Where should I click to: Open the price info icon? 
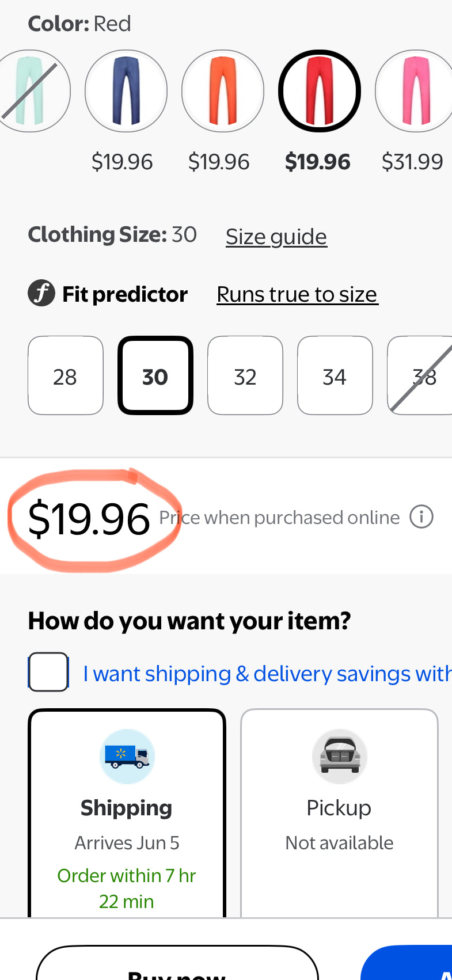point(421,517)
